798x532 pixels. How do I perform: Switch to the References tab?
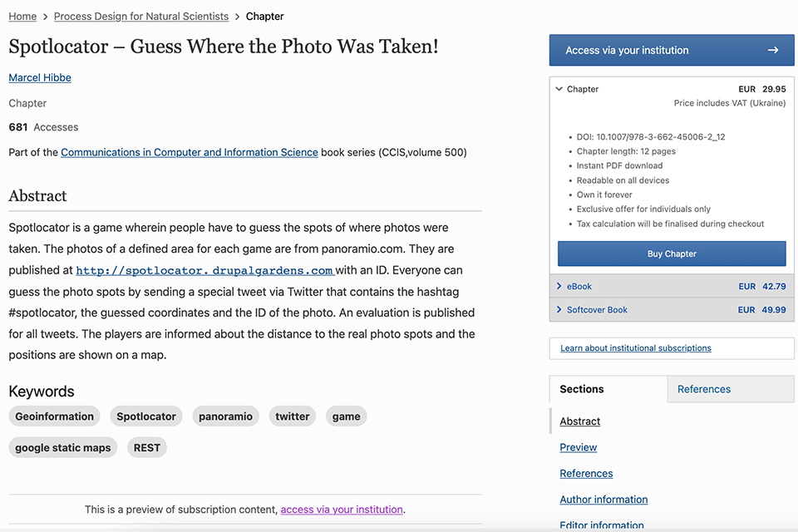tap(703, 389)
